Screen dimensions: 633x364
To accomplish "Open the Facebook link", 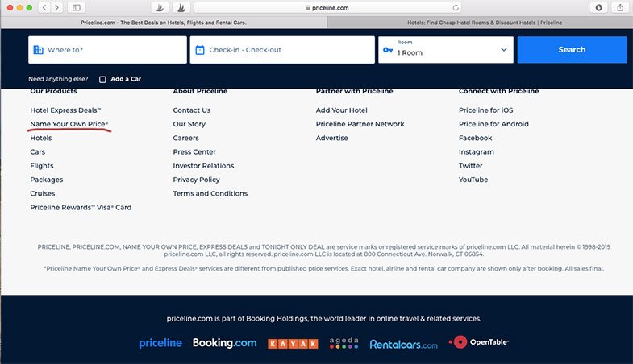I will pos(475,138).
